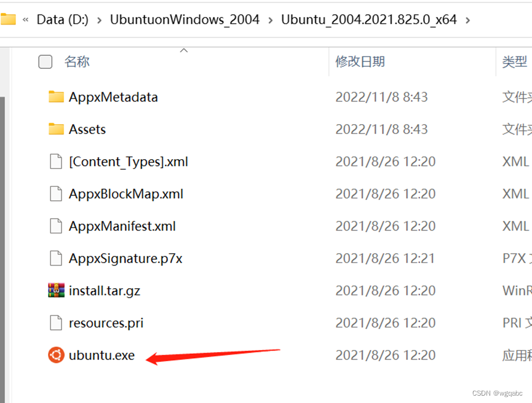Click the folder icon in the address bar
This screenshot has width=532, height=403.
(x=8, y=19)
